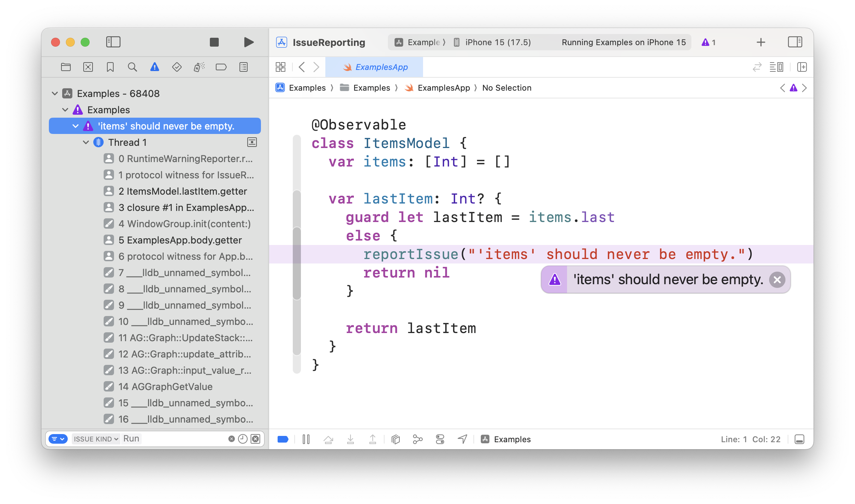Open the Find navigator

pos(132,67)
